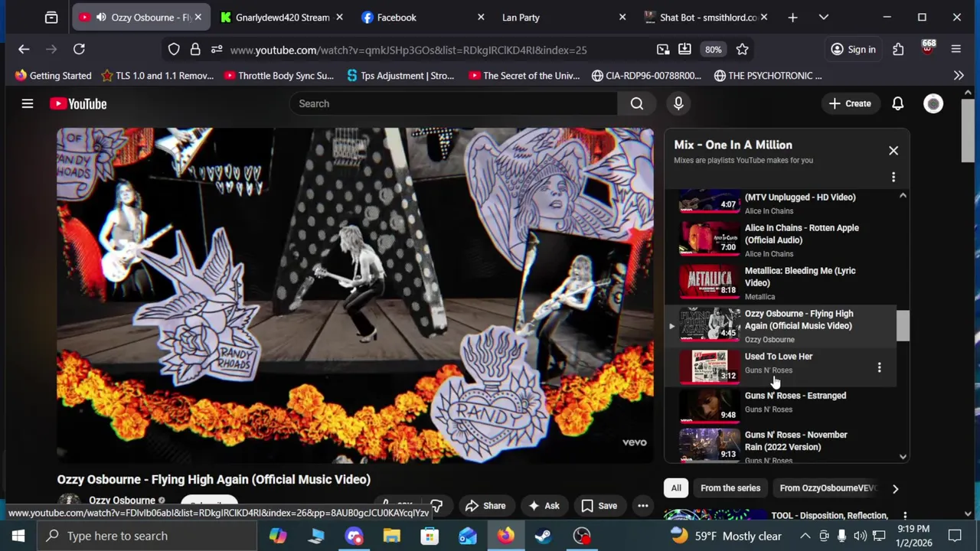The image size is (980, 551).
Task: Open Getting Started bookmark
Action: [x=53, y=76]
